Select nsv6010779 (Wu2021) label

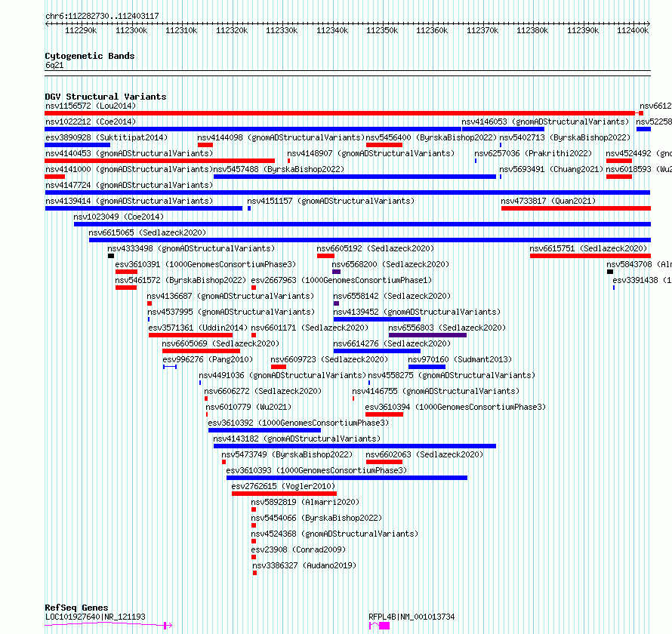click(x=249, y=407)
